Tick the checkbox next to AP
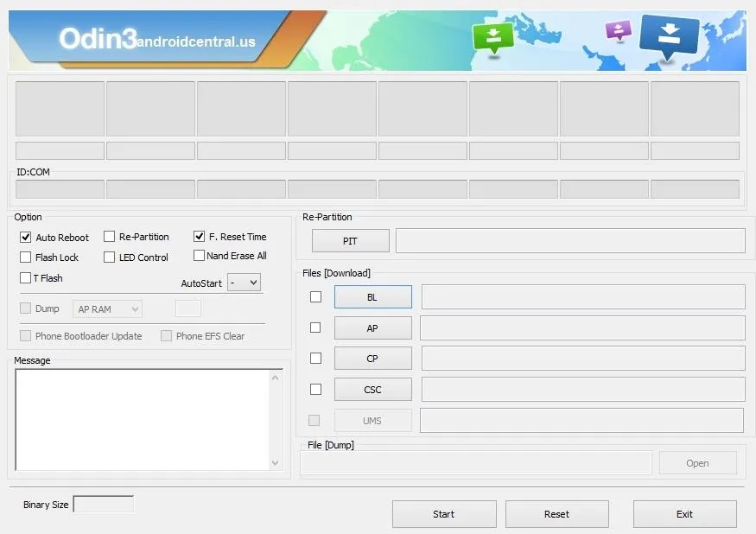This screenshot has height=534, width=756. pyautogui.click(x=315, y=327)
